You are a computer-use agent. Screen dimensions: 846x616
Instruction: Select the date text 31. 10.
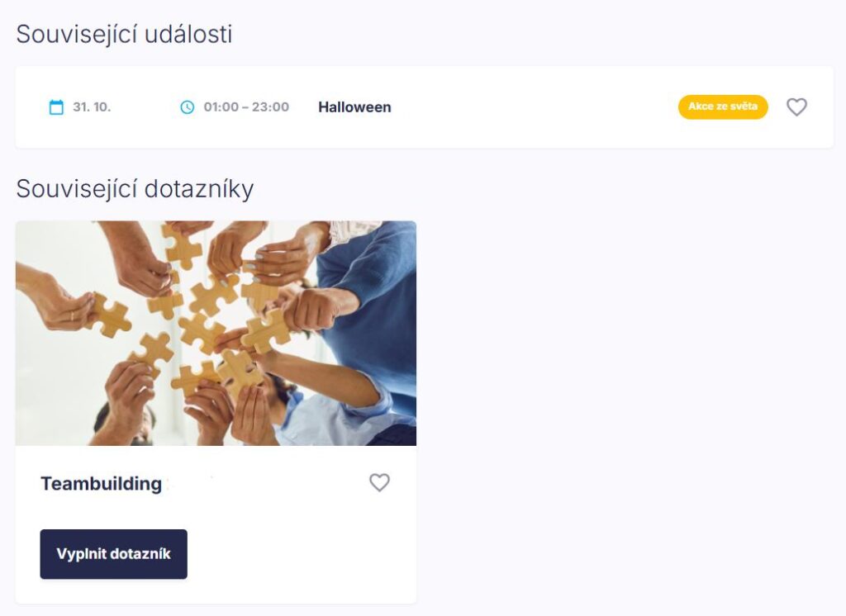point(92,107)
